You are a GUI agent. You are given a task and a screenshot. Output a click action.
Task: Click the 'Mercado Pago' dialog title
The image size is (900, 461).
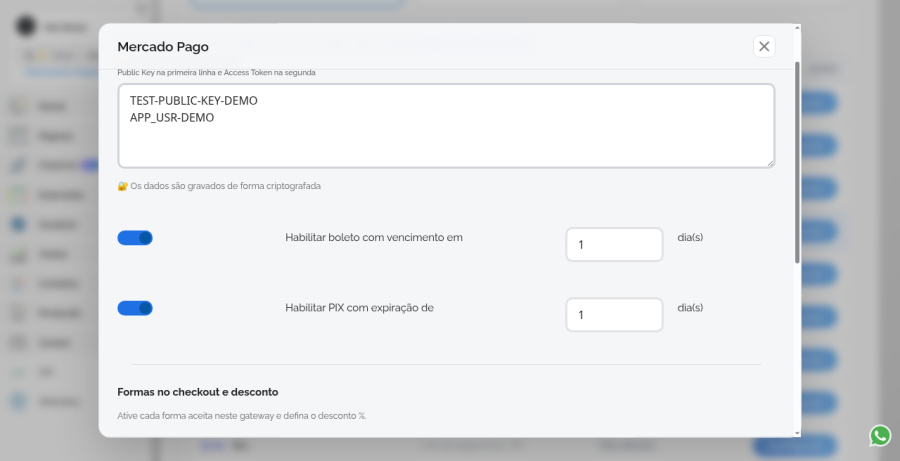pyautogui.click(x=163, y=47)
